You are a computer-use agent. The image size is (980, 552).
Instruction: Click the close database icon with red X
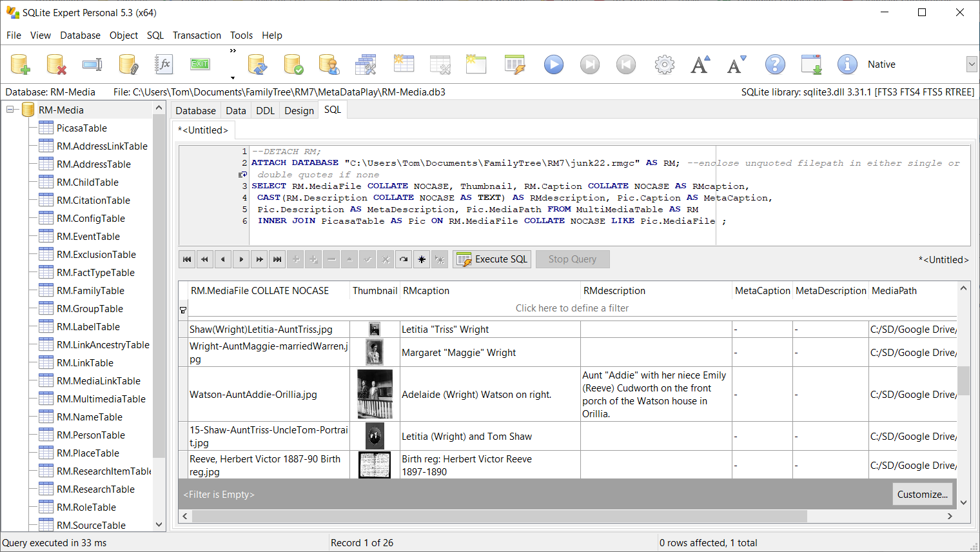click(x=57, y=64)
